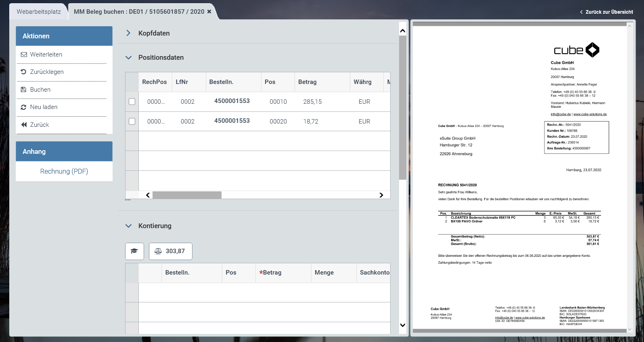Viewport: 644px width, 342px height.
Task: Collapse the Kontierung section
Action: coord(128,226)
